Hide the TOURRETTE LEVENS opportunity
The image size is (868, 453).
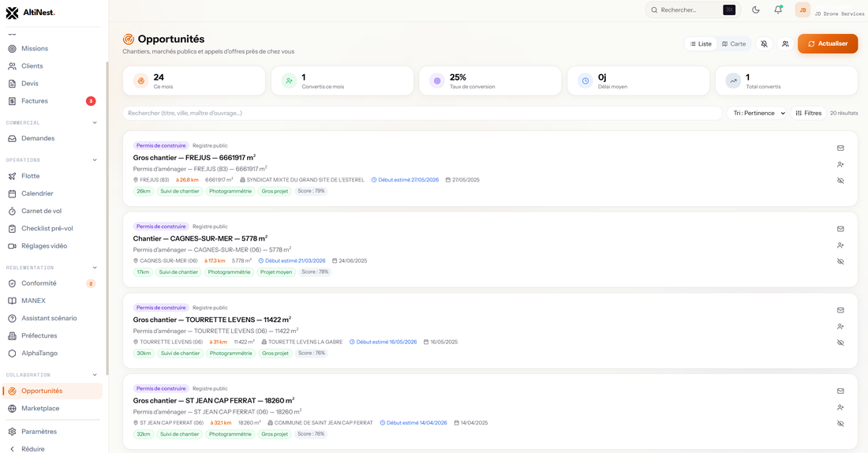coord(840,343)
